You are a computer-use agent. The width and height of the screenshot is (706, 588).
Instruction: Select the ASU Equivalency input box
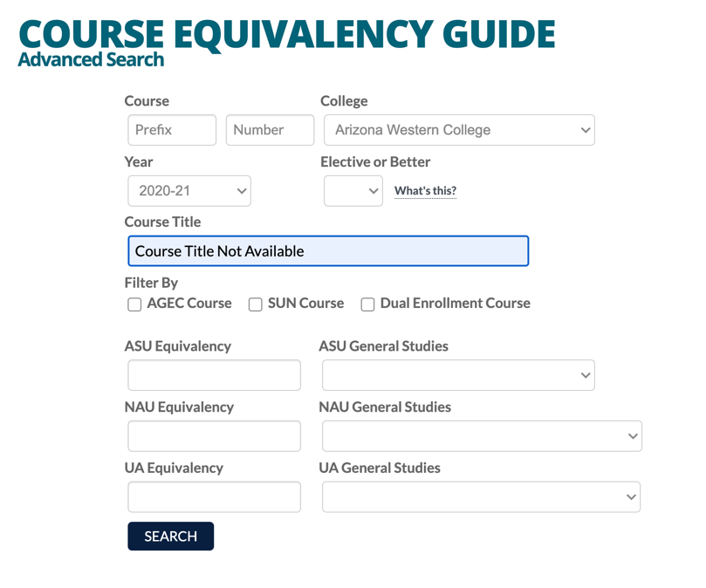pyautogui.click(x=214, y=375)
